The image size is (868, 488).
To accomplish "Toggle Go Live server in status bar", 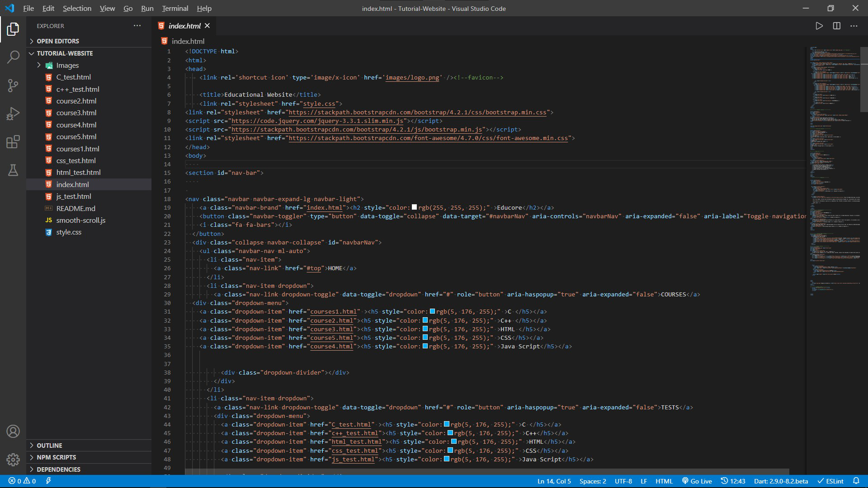I will [697, 481].
